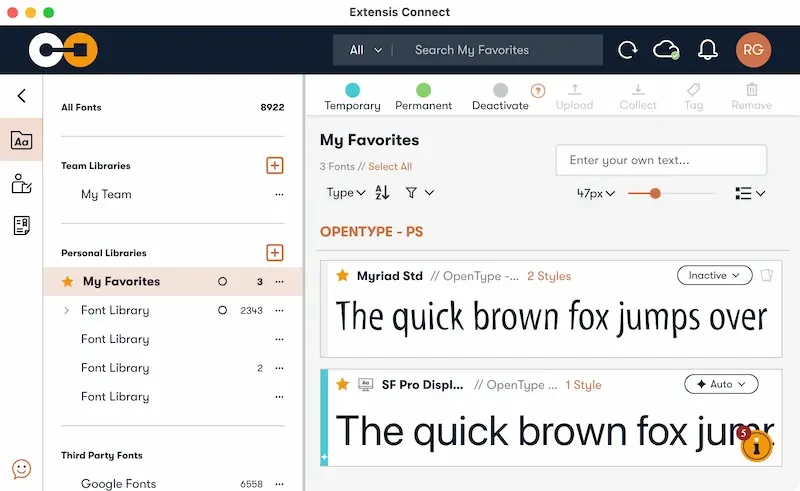The height and width of the screenshot is (491, 800).
Task: Unfavorite SF Pro Display star
Action: (342, 384)
